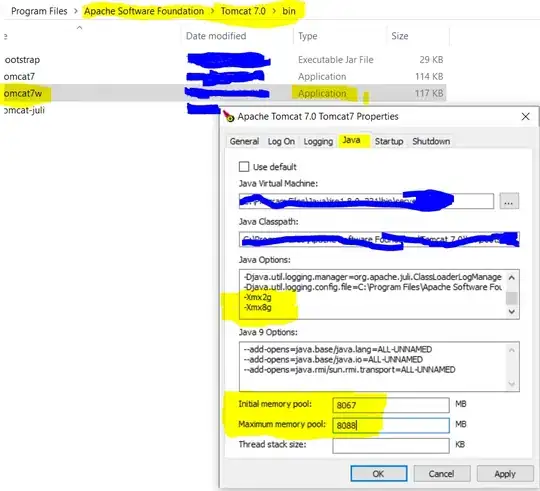Open the Shutdown tab
The width and height of the screenshot is (540, 491).
[x=431, y=142]
